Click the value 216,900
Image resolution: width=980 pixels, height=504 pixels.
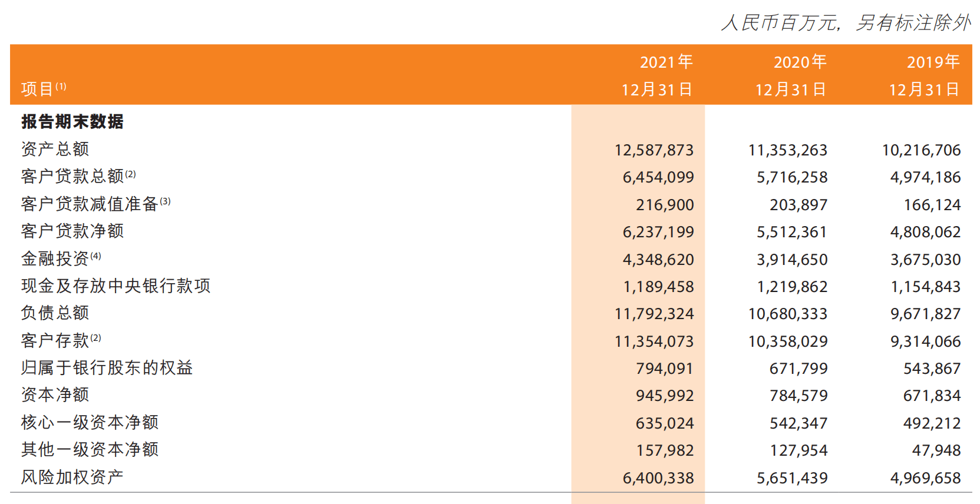(665, 205)
